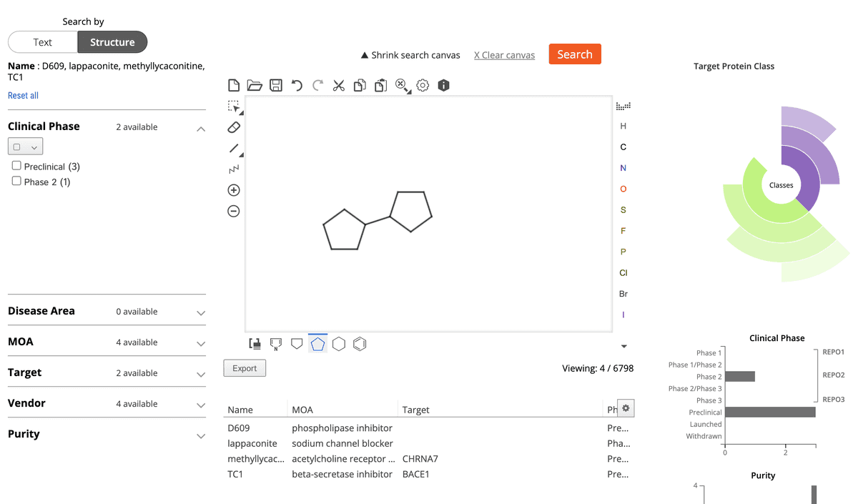
Task: Open the periodic table icon
Action: (623, 107)
